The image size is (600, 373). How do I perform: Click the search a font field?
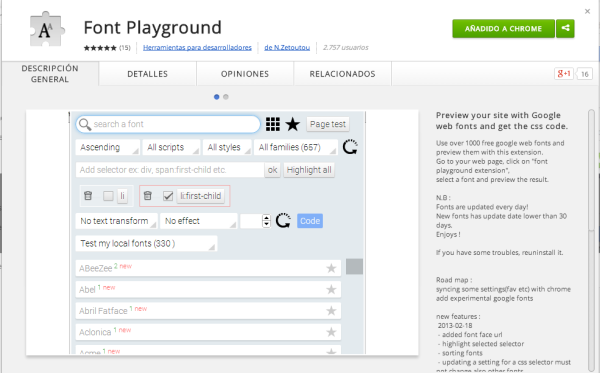coord(168,124)
